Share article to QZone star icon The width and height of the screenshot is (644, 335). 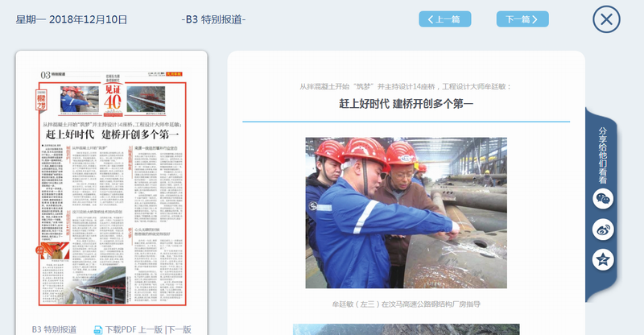[603, 259]
